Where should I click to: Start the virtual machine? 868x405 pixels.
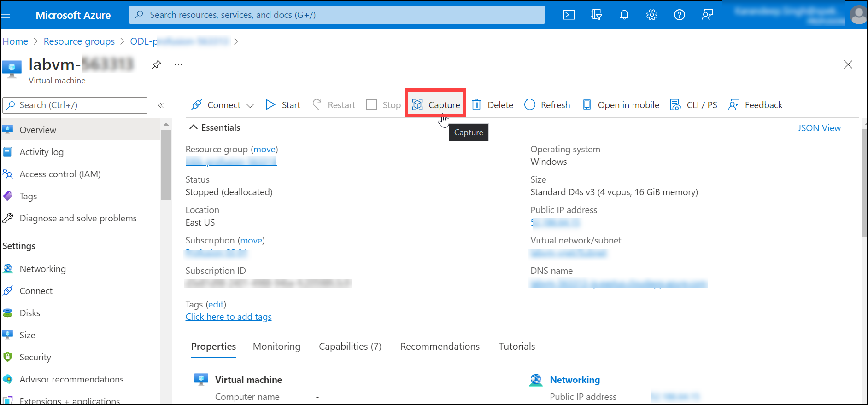(x=283, y=105)
